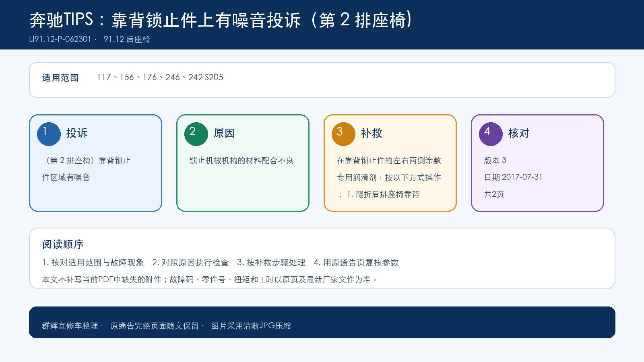Click the text 版本 3

point(495,160)
